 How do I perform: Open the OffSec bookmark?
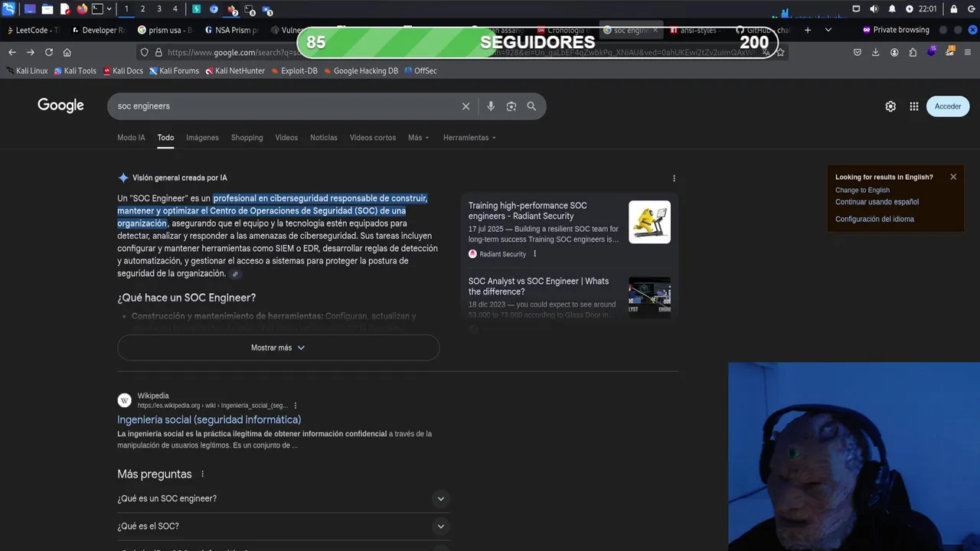pyautogui.click(x=420, y=70)
